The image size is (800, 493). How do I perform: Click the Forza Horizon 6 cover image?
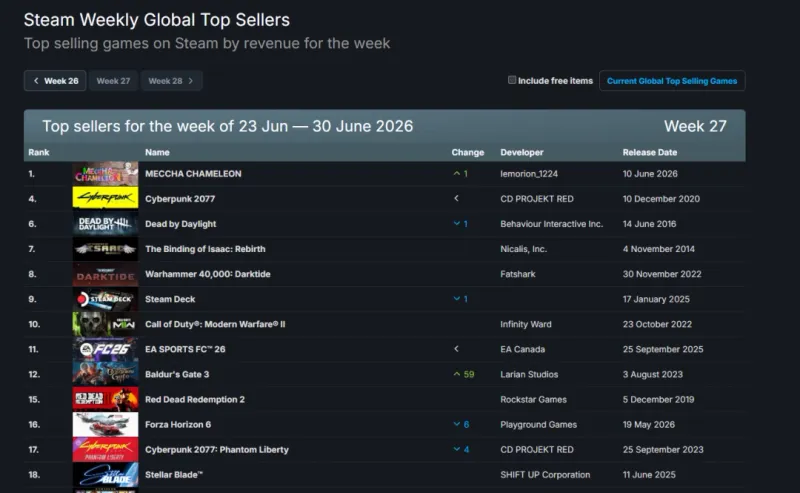coord(105,424)
